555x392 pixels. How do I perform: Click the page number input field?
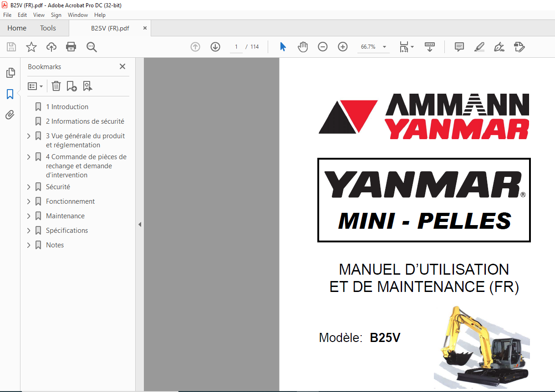point(236,47)
